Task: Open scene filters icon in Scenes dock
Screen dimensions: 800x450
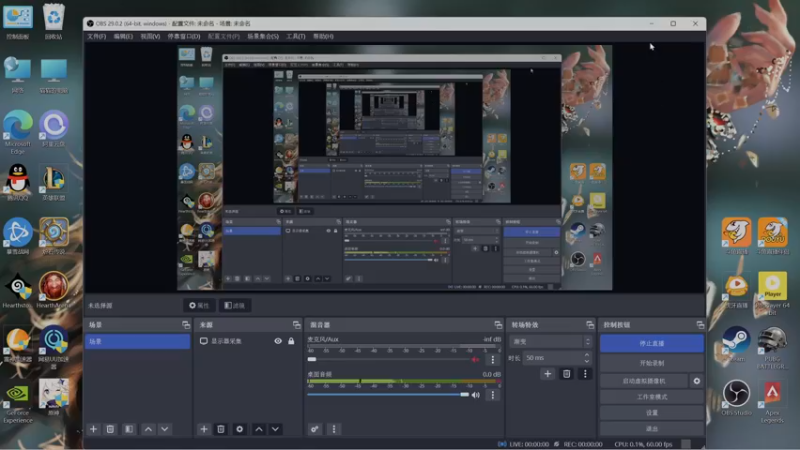Action: (x=129, y=429)
